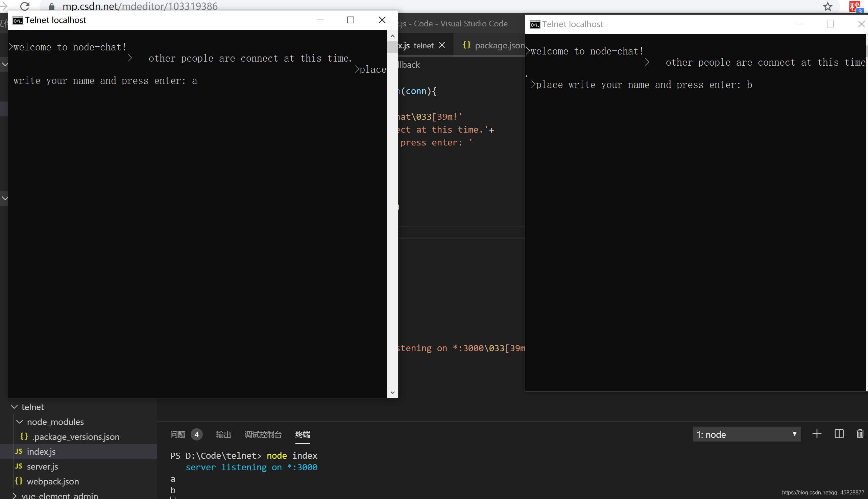The width and height of the screenshot is (868, 499).
Task: Click the left Telnet window's cmd icon
Action: (x=18, y=20)
